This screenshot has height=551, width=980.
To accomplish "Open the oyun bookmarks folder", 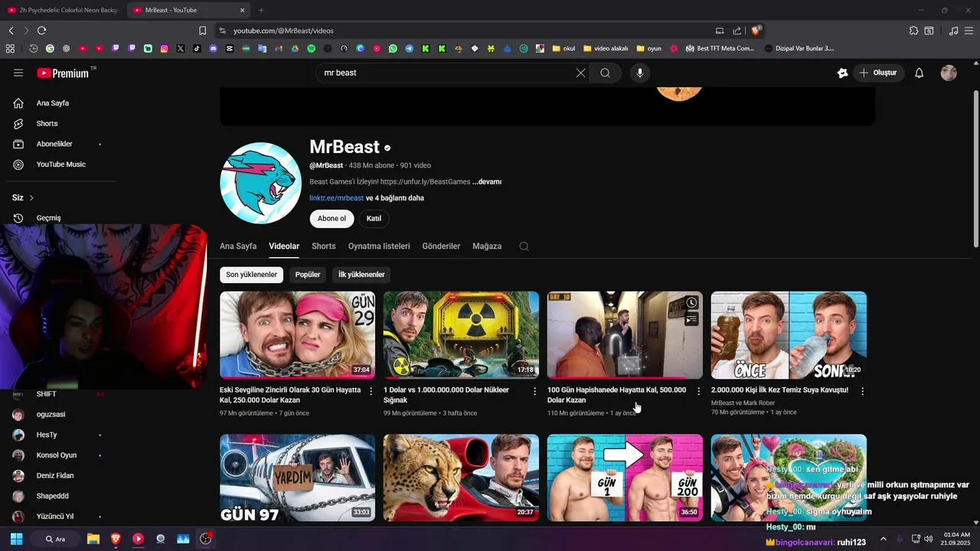I will tap(648, 48).
